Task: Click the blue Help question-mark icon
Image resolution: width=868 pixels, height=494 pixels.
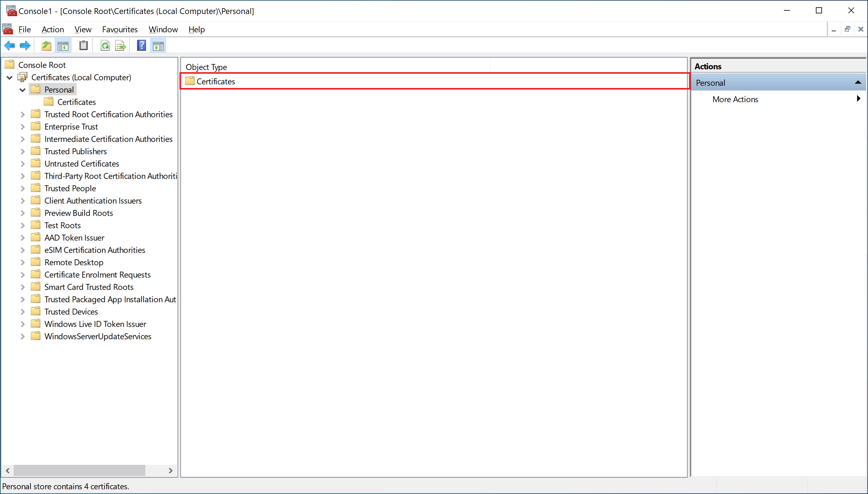Action: [141, 45]
